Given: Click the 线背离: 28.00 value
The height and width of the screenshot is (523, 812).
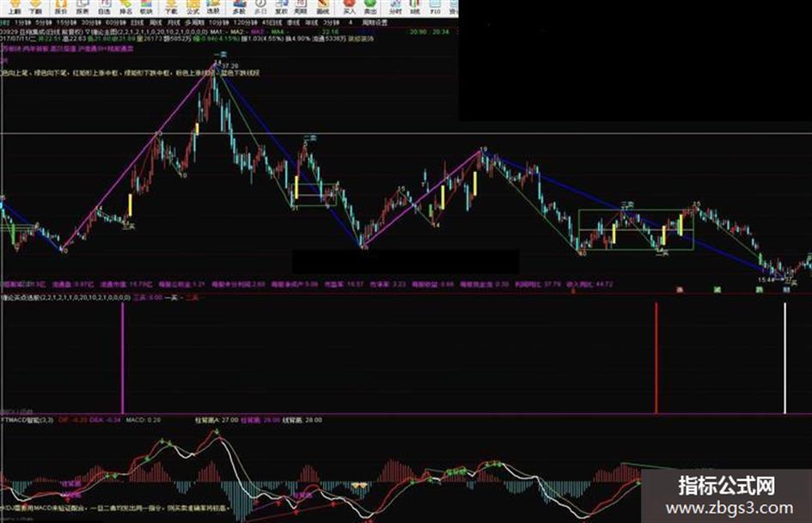Looking at the screenshot, I should point(302,420).
